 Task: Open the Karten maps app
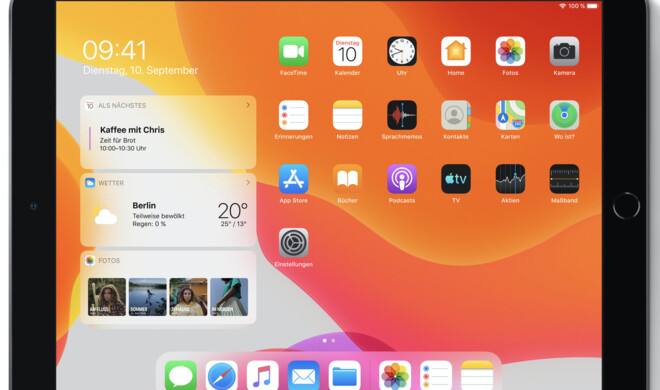pyautogui.click(x=510, y=115)
